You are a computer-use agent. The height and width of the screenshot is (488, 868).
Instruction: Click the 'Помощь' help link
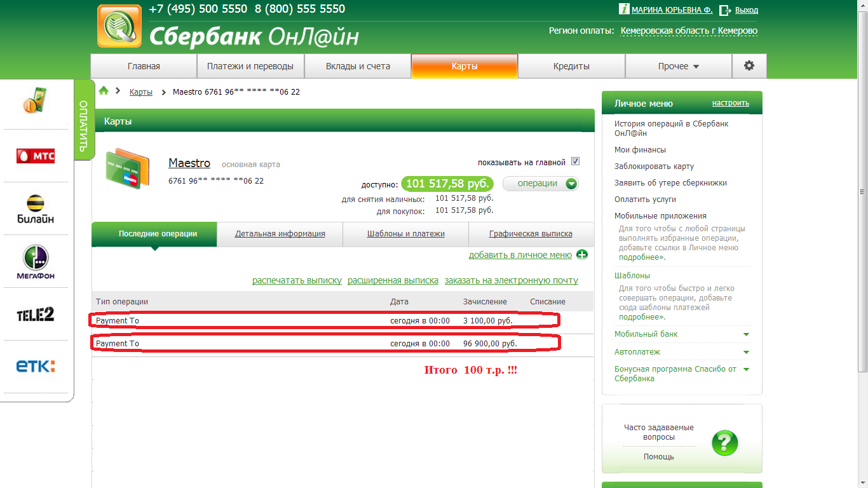click(659, 457)
